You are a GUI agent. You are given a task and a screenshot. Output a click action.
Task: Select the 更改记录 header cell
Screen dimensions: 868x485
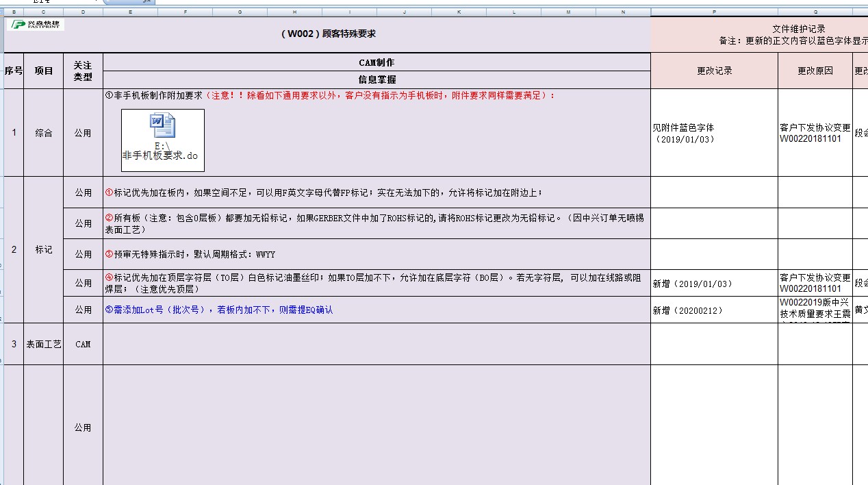pos(714,71)
